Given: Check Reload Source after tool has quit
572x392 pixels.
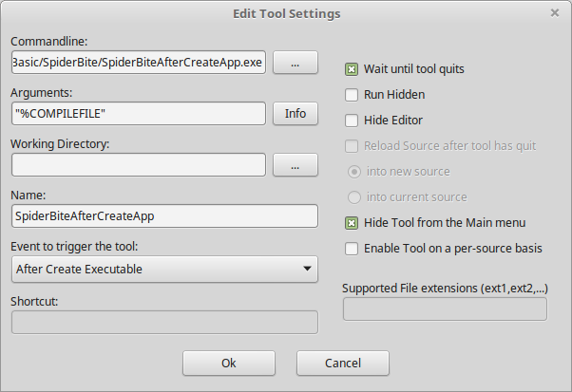Looking at the screenshot, I should 352,146.
